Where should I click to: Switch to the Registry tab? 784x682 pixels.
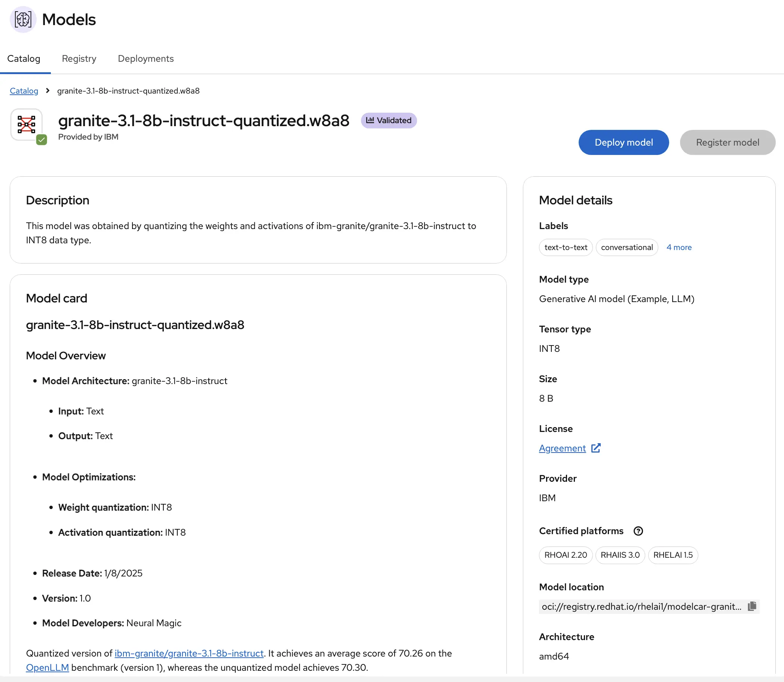[79, 59]
